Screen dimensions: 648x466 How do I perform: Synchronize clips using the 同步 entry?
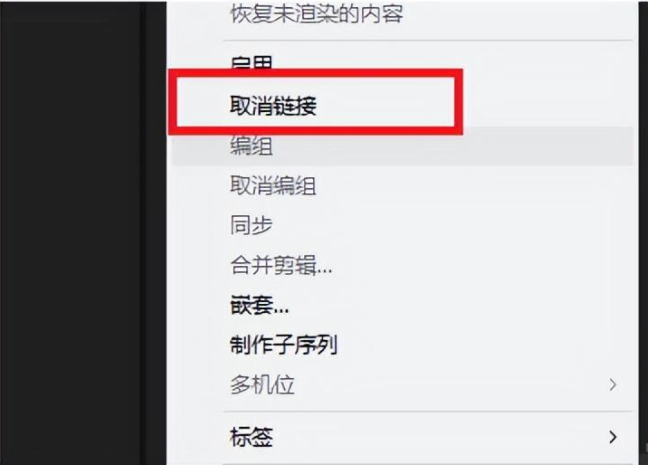click(x=251, y=225)
